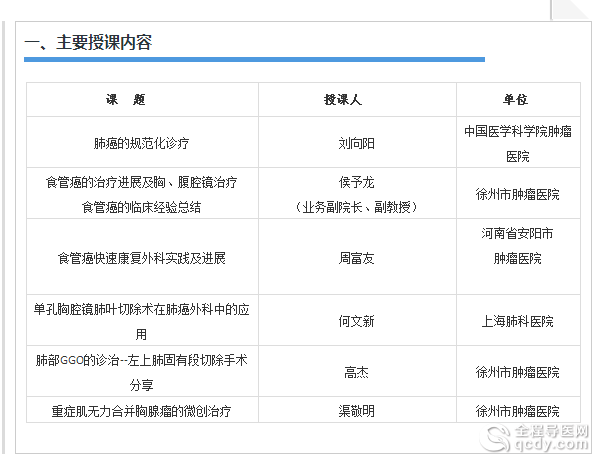Click the 重症肌无力合并胸腺瘤的微创治疗 topic
The width and height of the screenshot is (595, 459).
pyautogui.click(x=141, y=411)
